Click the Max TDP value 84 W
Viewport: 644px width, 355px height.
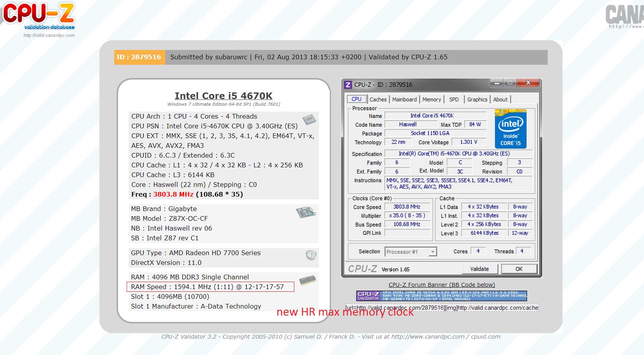(475, 124)
